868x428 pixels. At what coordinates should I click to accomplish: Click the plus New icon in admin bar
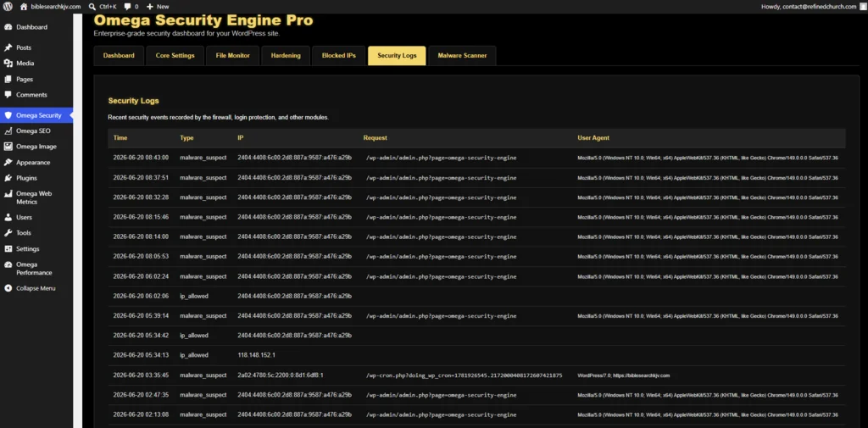(x=149, y=7)
